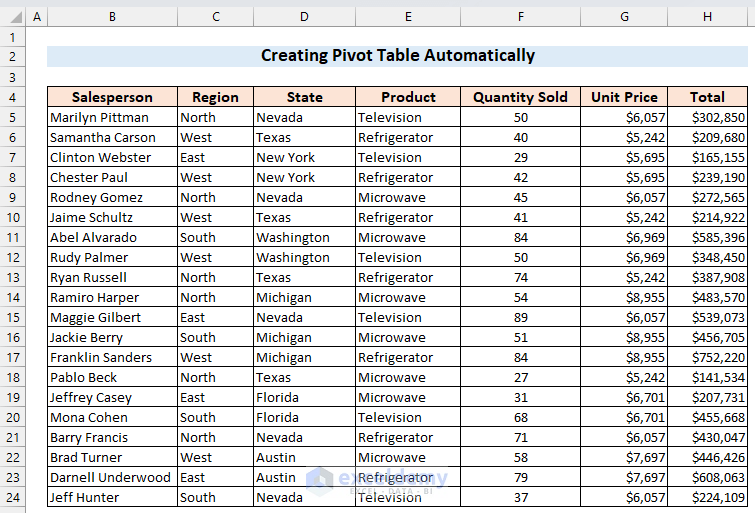Click quantity 68 in Mona Cohen's row
The height and width of the screenshot is (513, 755).
(x=521, y=417)
